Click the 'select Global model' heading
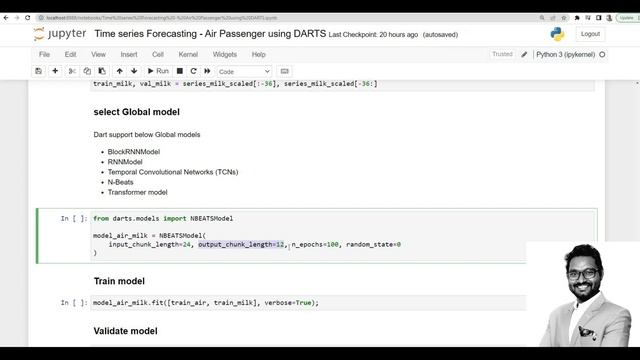640x360 pixels. pyautogui.click(x=136, y=112)
